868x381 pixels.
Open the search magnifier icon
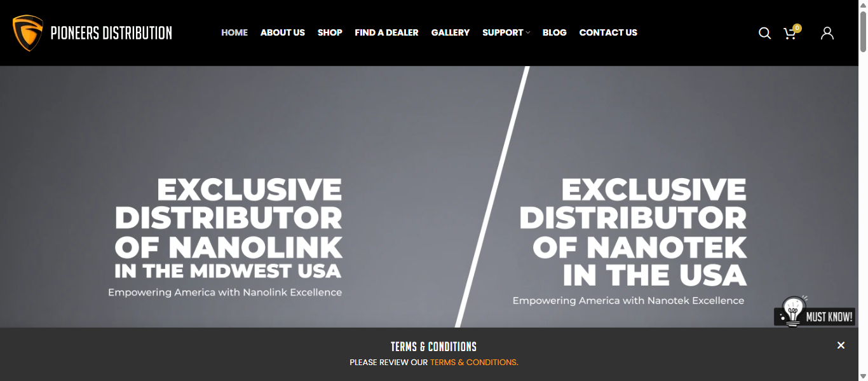tap(764, 33)
